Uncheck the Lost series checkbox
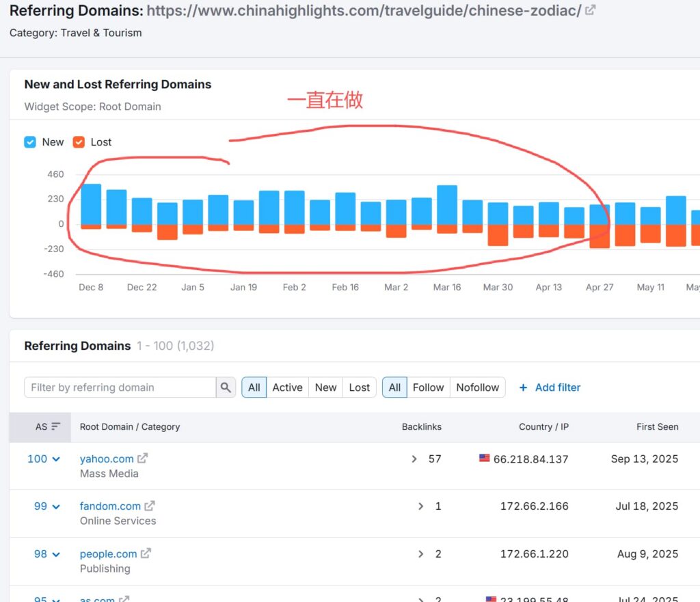The image size is (700, 602). [79, 142]
